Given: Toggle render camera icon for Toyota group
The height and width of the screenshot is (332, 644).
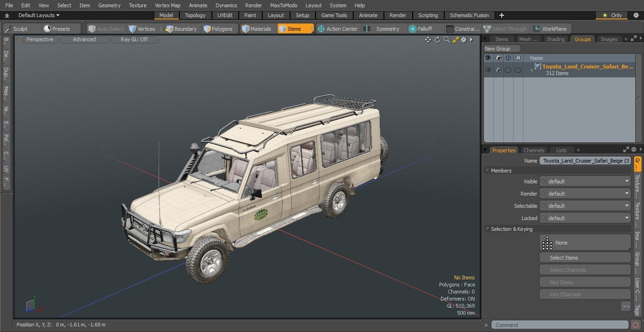Looking at the screenshot, I should 498,70.
